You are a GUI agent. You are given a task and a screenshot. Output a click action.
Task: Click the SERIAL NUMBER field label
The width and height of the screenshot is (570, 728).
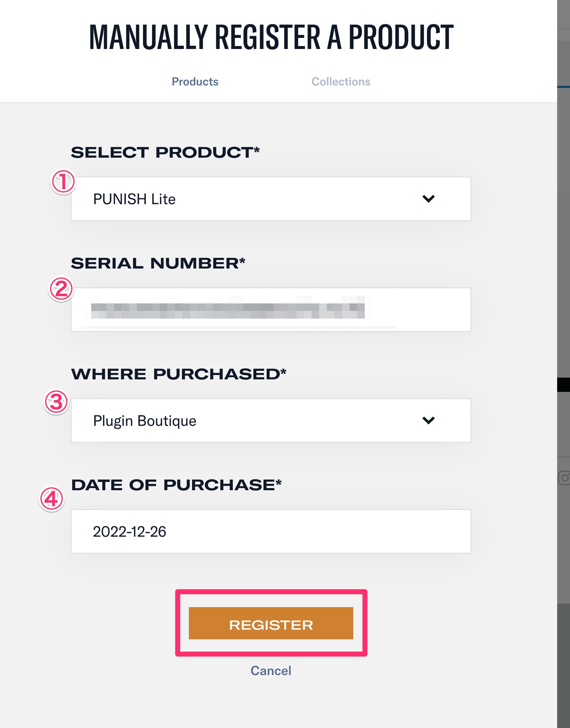[158, 263]
